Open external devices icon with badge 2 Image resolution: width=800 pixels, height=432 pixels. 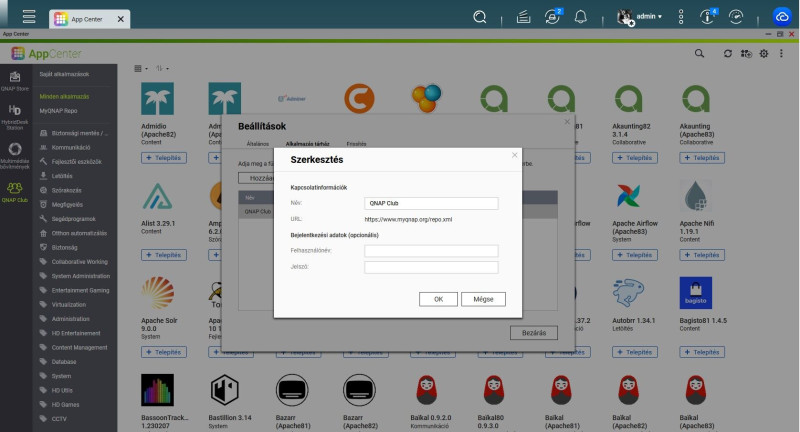(x=553, y=17)
